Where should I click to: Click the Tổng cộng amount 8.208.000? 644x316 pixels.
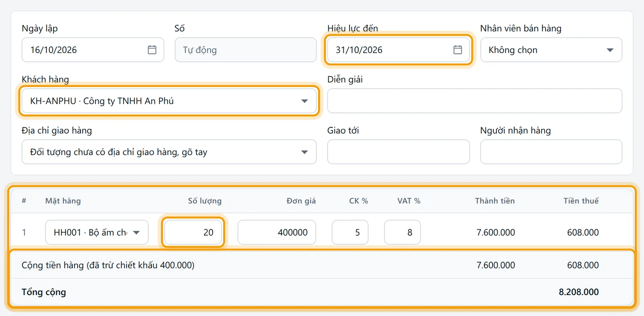[x=578, y=292]
